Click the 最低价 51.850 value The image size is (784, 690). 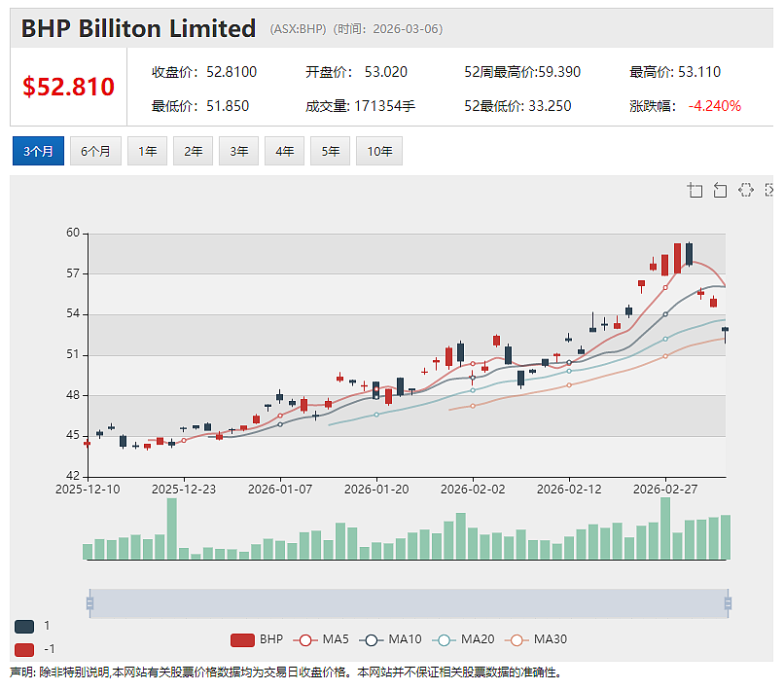(x=228, y=106)
